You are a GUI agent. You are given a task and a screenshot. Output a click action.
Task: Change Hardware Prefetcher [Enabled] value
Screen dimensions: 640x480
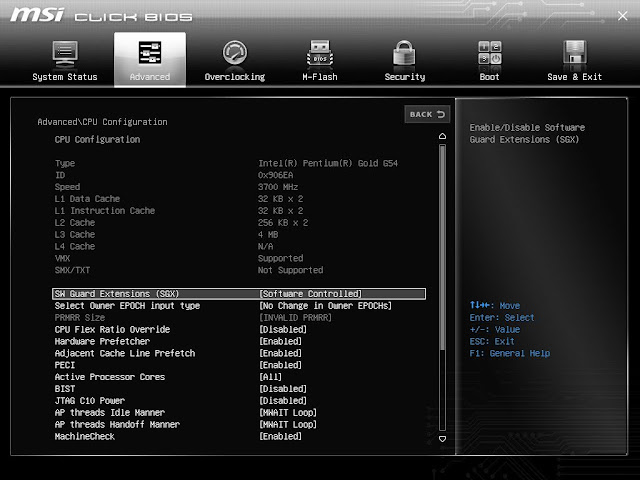280,341
